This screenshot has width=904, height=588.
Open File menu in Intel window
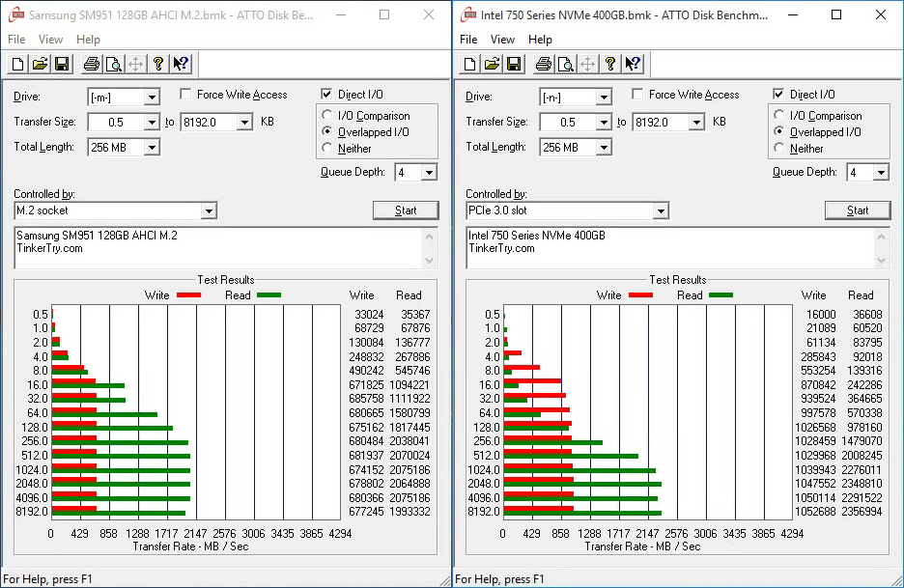point(468,40)
